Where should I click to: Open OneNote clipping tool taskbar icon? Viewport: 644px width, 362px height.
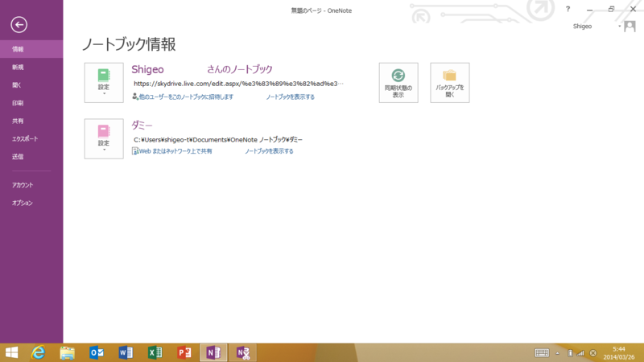click(243, 352)
